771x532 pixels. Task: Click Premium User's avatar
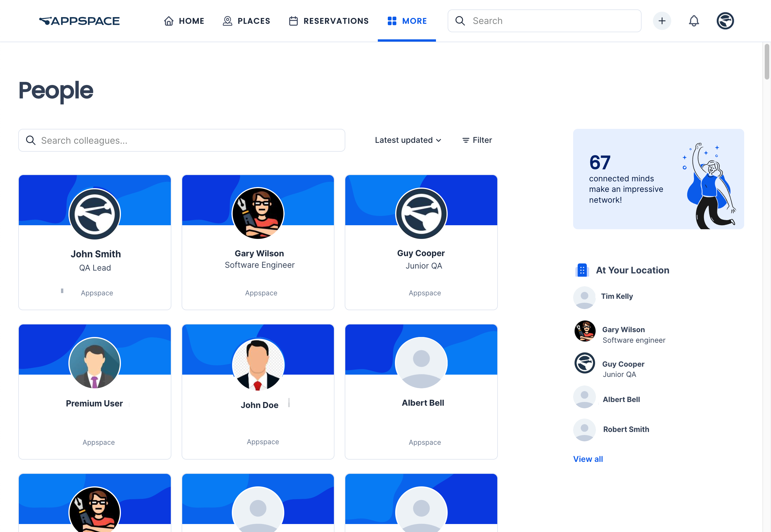pos(95,363)
